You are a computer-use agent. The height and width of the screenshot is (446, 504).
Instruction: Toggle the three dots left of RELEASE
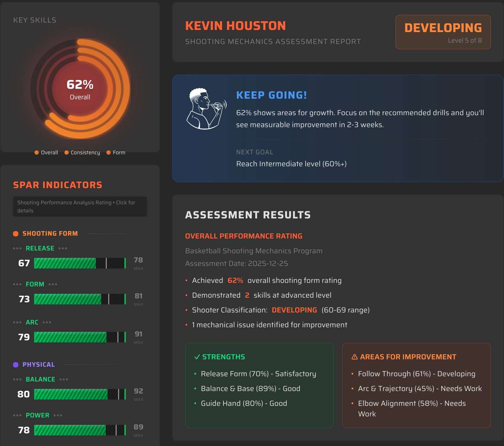pyautogui.click(x=17, y=248)
